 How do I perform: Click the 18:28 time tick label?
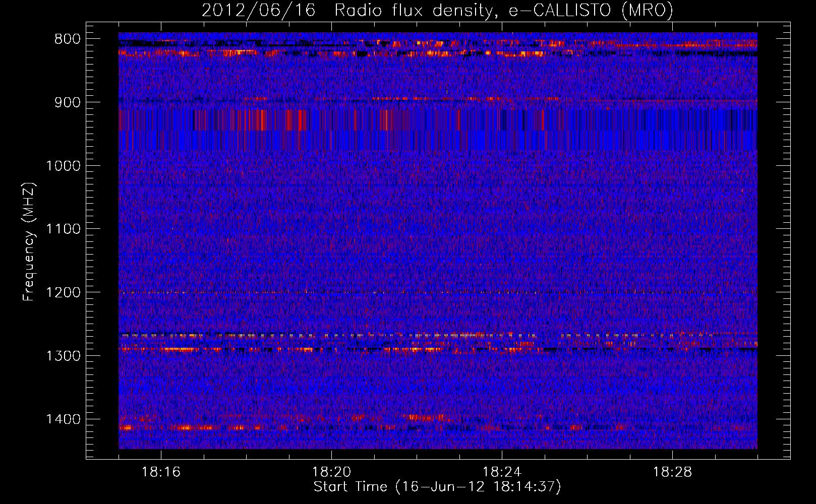[x=673, y=472]
